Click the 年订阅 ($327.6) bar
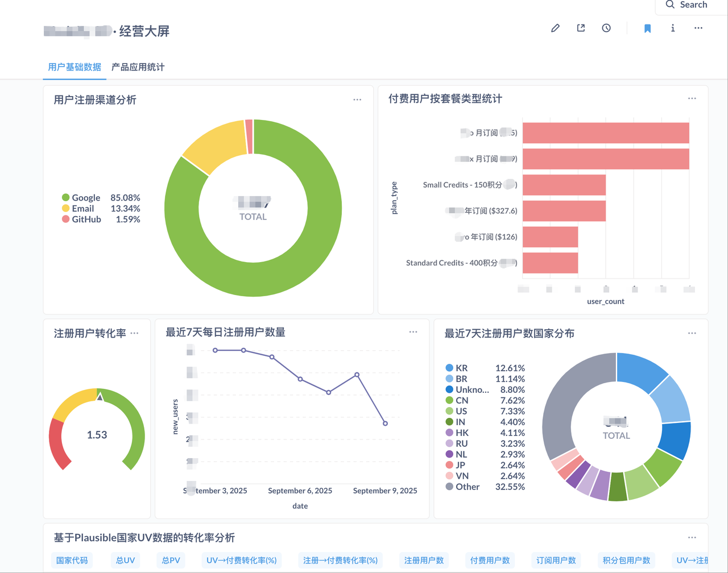The height and width of the screenshot is (573, 728). (564, 211)
